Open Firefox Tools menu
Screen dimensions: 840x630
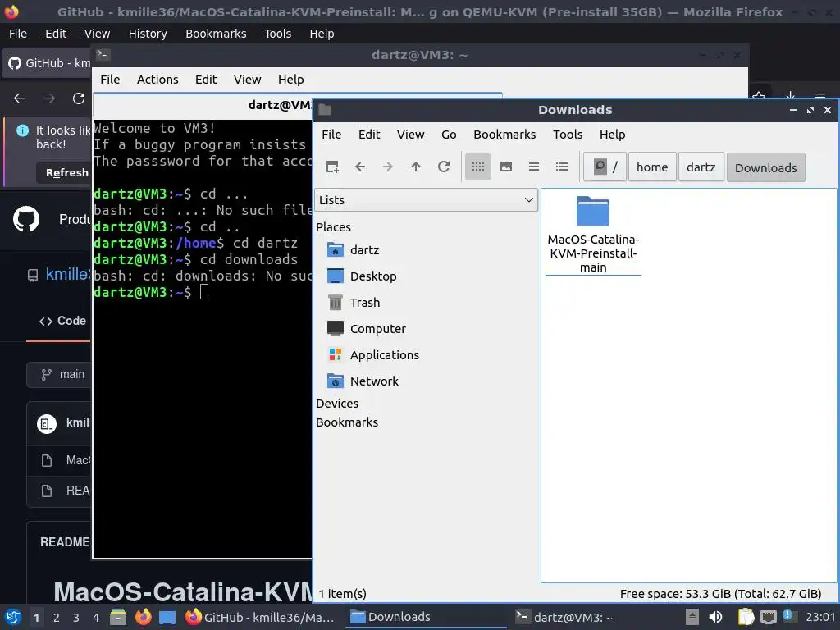pyautogui.click(x=277, y=34)
